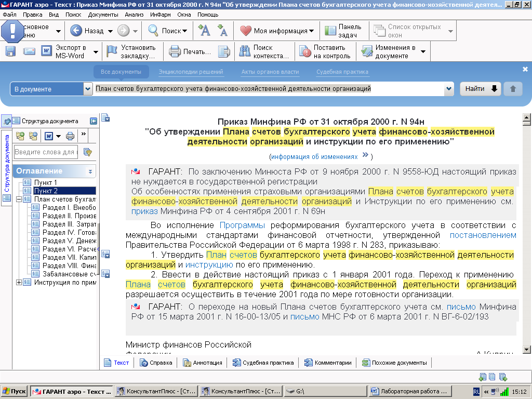Open информация об изменениях link
Image resolution: width=532 pixels, height=399 pixels.
(x=314, y=157)
